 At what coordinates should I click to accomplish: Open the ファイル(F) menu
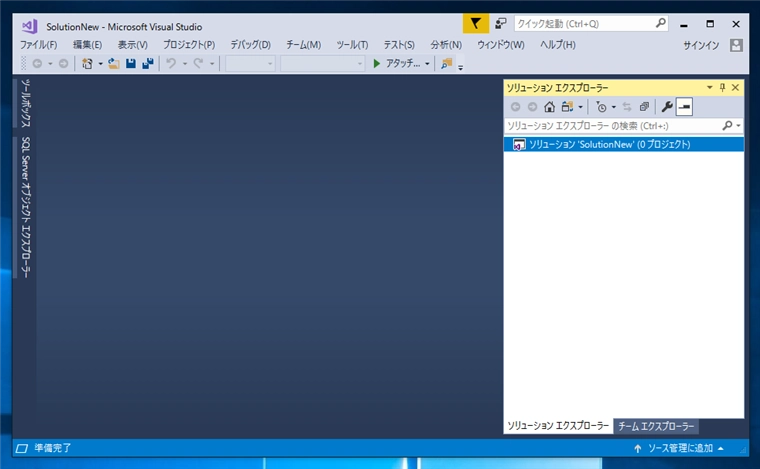pos(38,45)
